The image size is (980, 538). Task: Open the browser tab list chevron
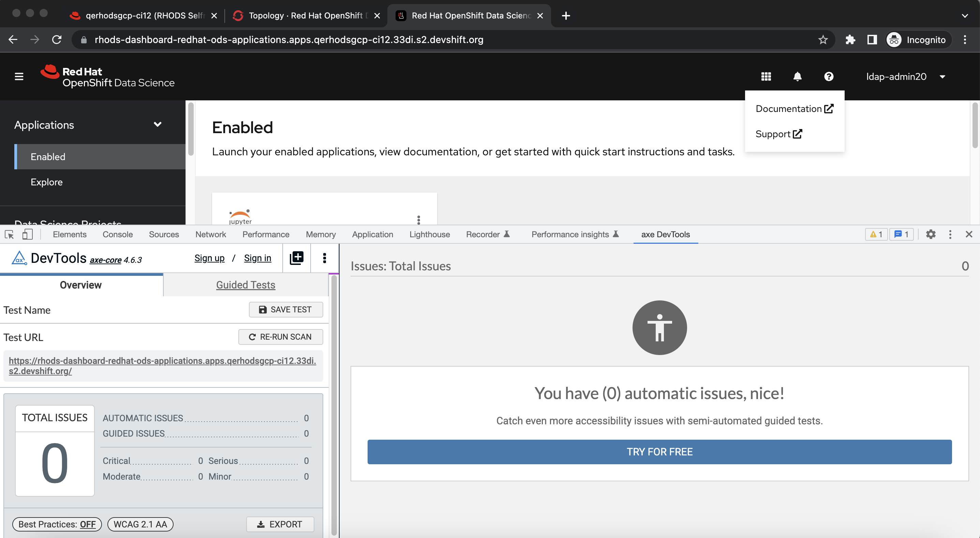(964, 16)
